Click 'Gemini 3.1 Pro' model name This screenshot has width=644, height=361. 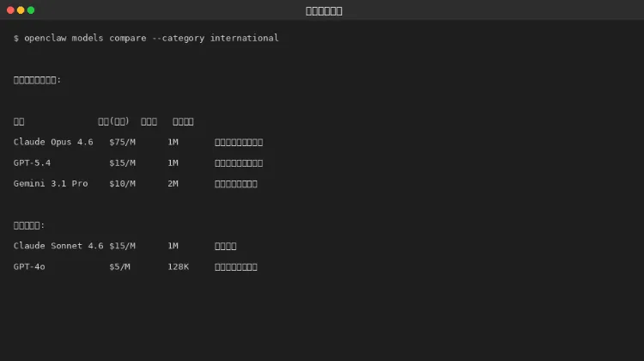click(51, 183)
